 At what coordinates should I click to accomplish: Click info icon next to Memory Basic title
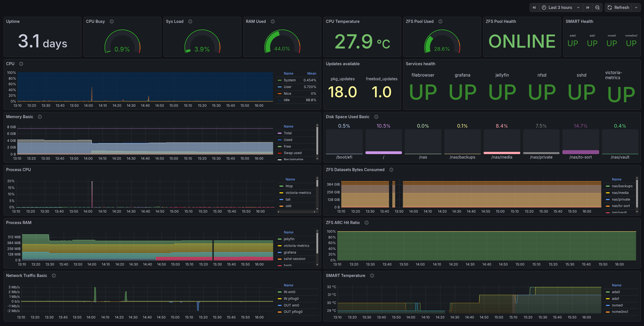[40, 117]
